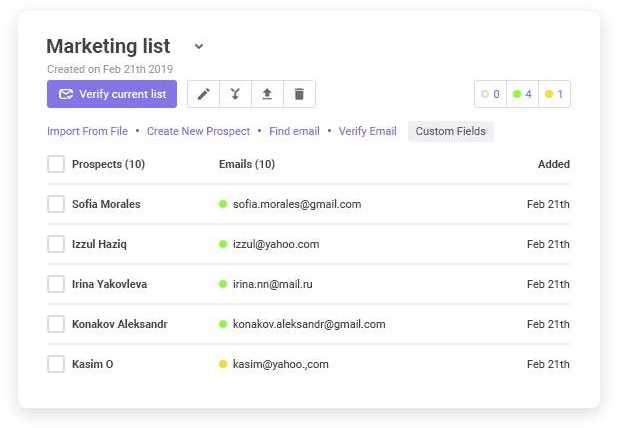
Task: Check the Sofia Morales row checkbox
Action: coord(56,204)
